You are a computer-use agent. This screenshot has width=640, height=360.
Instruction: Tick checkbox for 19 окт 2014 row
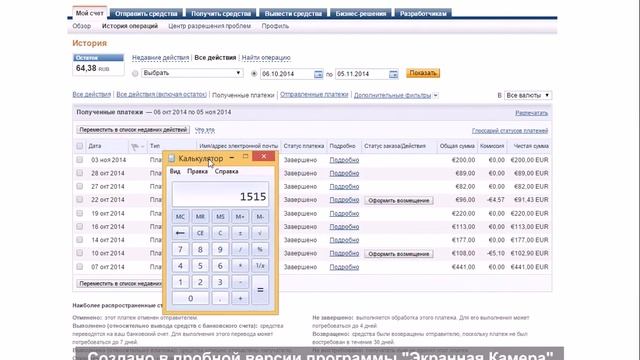80,213
